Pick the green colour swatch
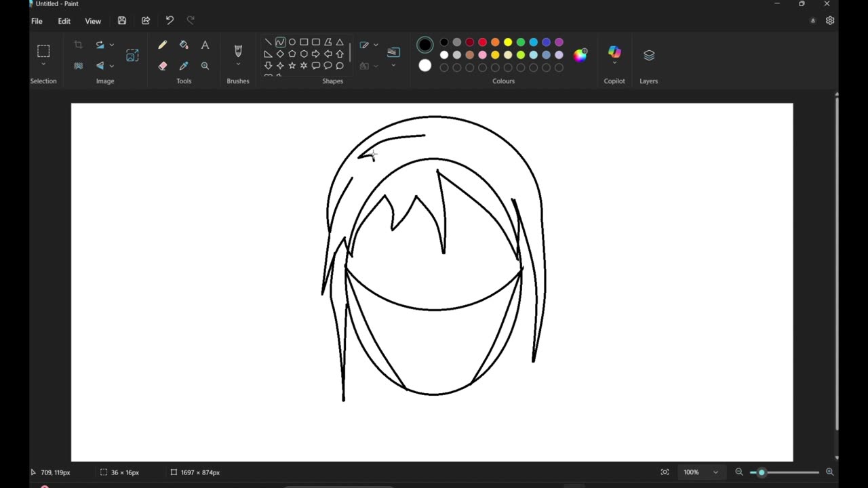The height and width of the screenshot is (488, 868). tap(521, 42)
